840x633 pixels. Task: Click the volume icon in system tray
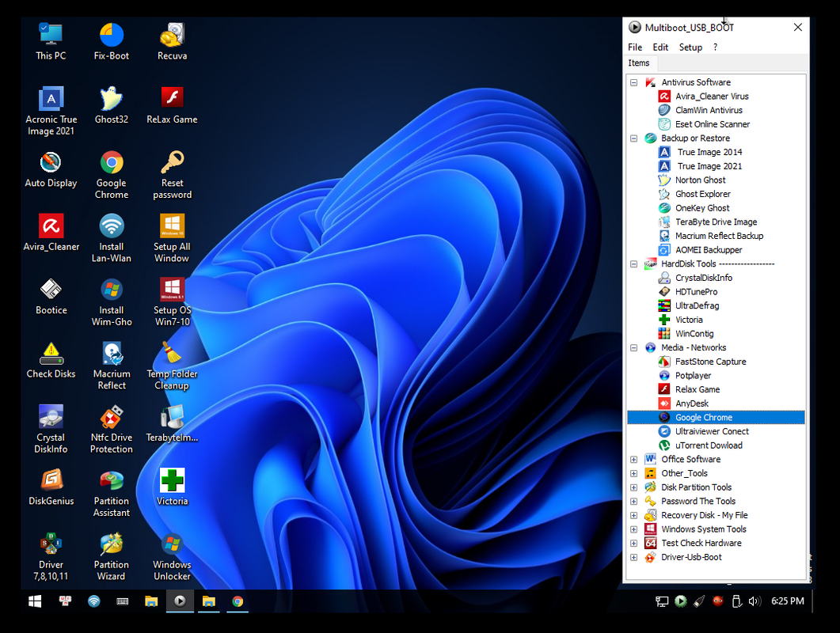pyautogui.click(x=754, y=601)
